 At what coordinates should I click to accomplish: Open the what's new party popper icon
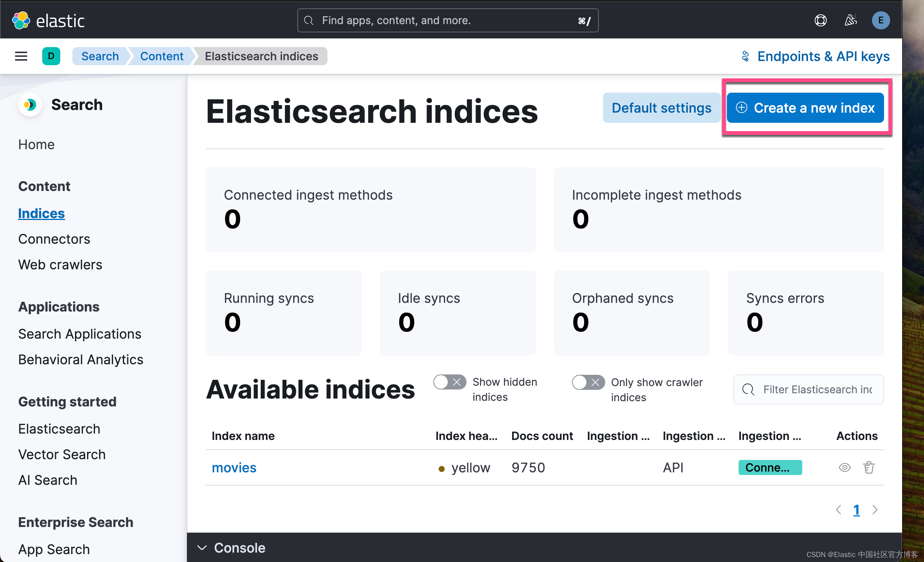pyautogui.click(x=851, y=20)
